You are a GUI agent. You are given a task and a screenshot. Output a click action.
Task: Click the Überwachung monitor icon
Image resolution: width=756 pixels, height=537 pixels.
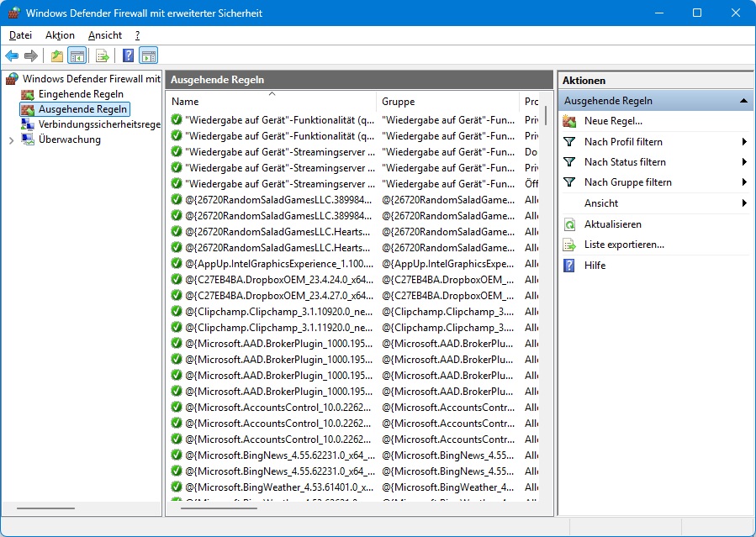click(28, 140)
